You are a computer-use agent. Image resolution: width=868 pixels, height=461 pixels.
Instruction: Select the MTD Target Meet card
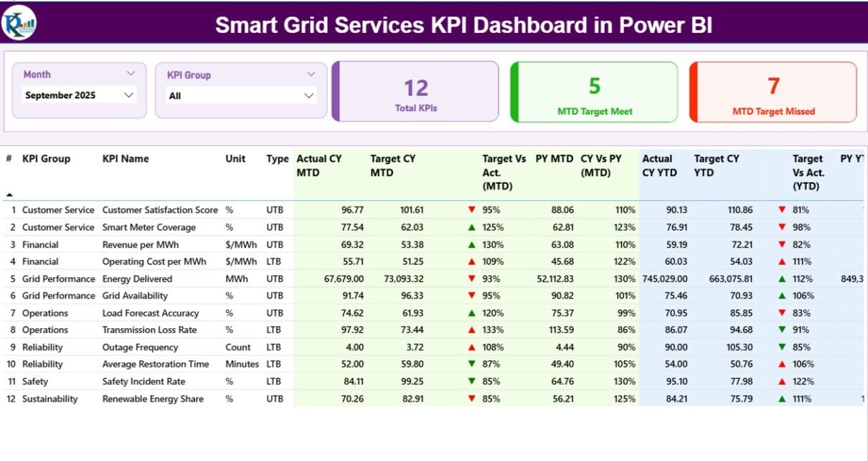(595, 92)
